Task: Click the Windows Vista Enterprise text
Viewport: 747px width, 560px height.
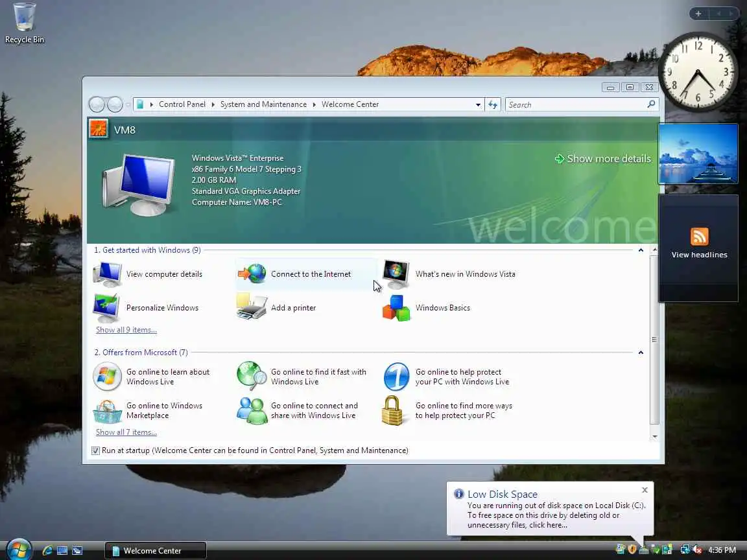Action: pos(237,158)
